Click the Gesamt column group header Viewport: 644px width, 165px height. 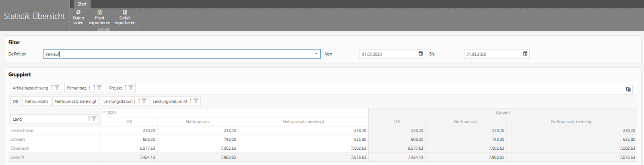click(x=503, y=113)
